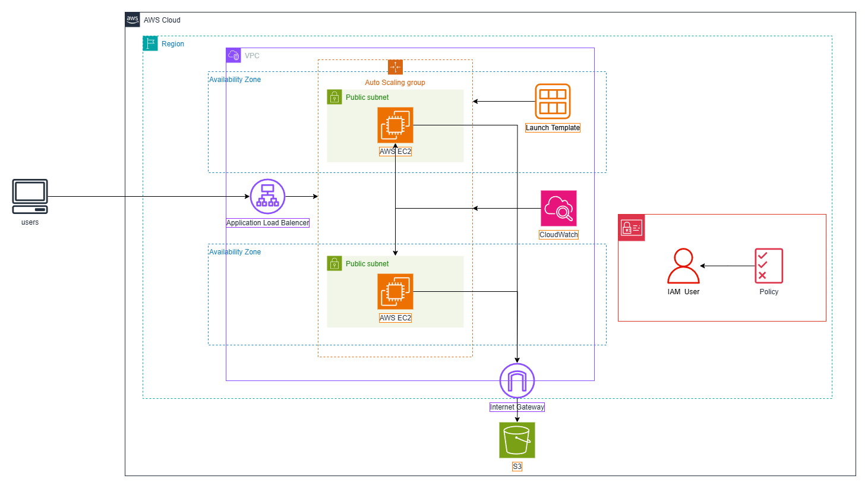This screenshot has height=488, width=868.
Task: Click the VPC cloud icon
Action: tap(233, 55)
